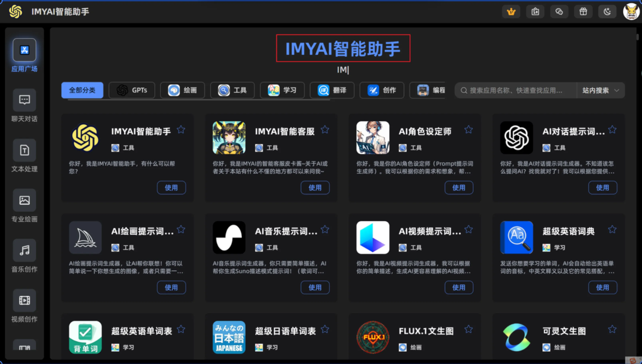Select the 工具 category tab
Viewport: 642px width, 364px height.
click(232, 90)
